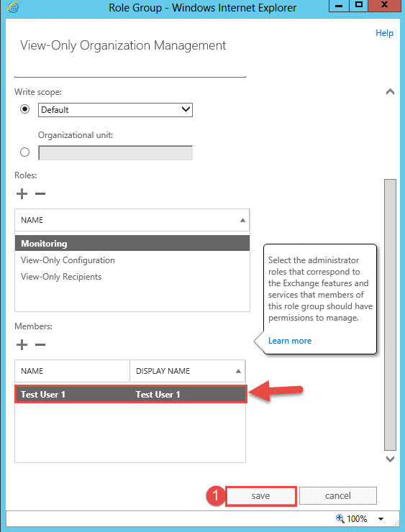
Task: Click the zoom magnifier icon in the status bar
Action: 340,518
